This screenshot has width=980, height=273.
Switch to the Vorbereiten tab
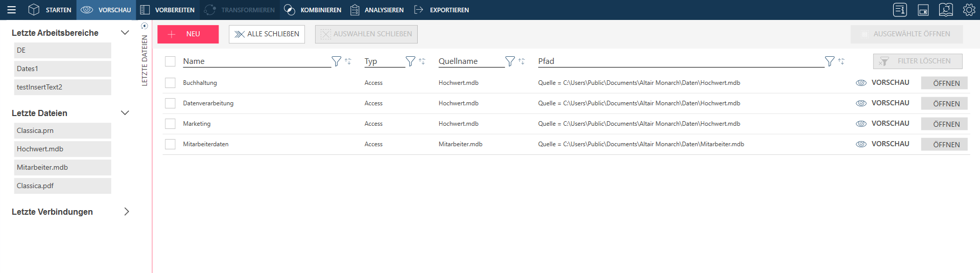(x=168, y=10)
